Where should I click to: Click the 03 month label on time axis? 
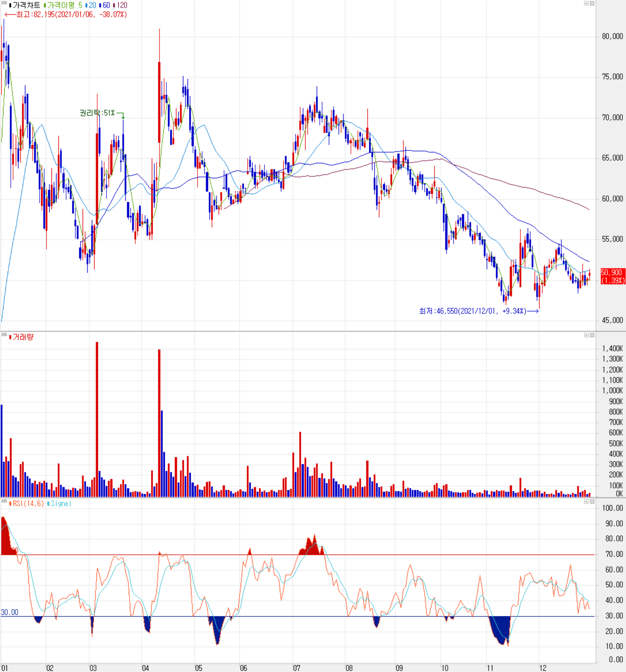tap(93, 668)
